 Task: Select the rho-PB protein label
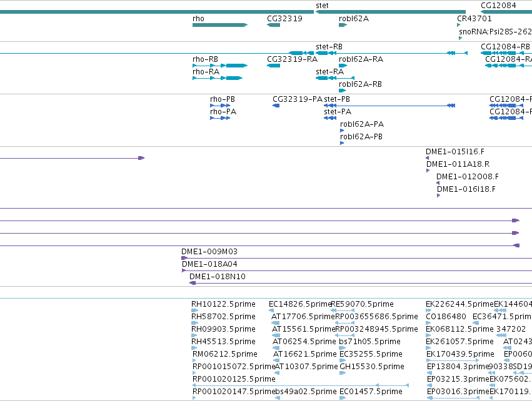click(222, 99)
